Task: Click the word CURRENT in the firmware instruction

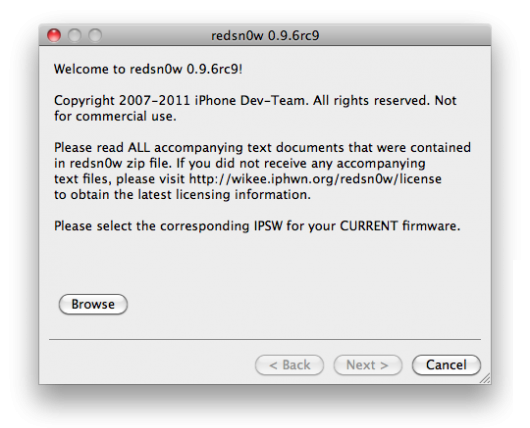Action: (x=368, y=226)
